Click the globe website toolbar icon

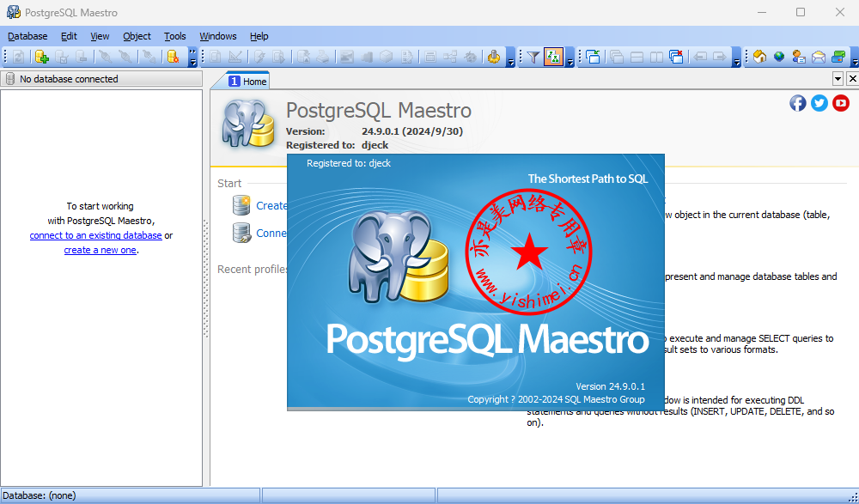pos(779,57)
